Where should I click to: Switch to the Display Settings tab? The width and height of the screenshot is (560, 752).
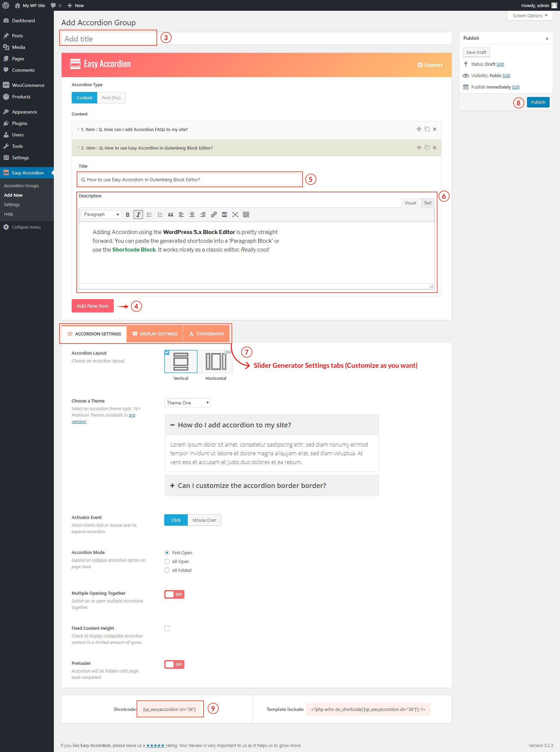[x=154, y=334]
